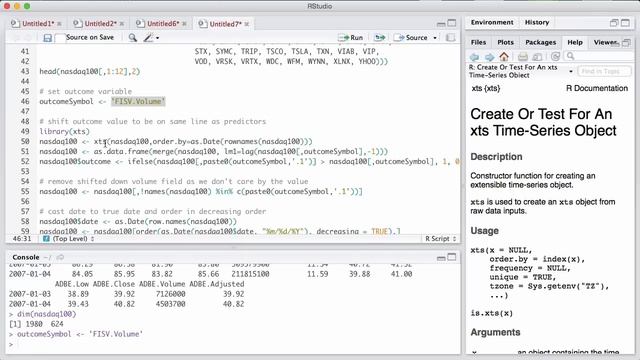Click the Console working directory arrow icon
Image resolution: width=640 pixels, height=360 pixels.
[60, 258]
